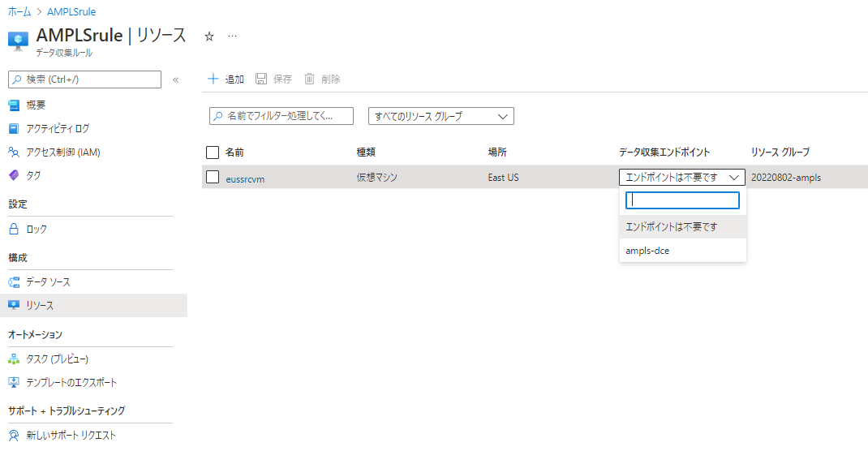This screenshot has height=464, width=868.
Task: Click the 追加 add button
Action: click(226, 79)
